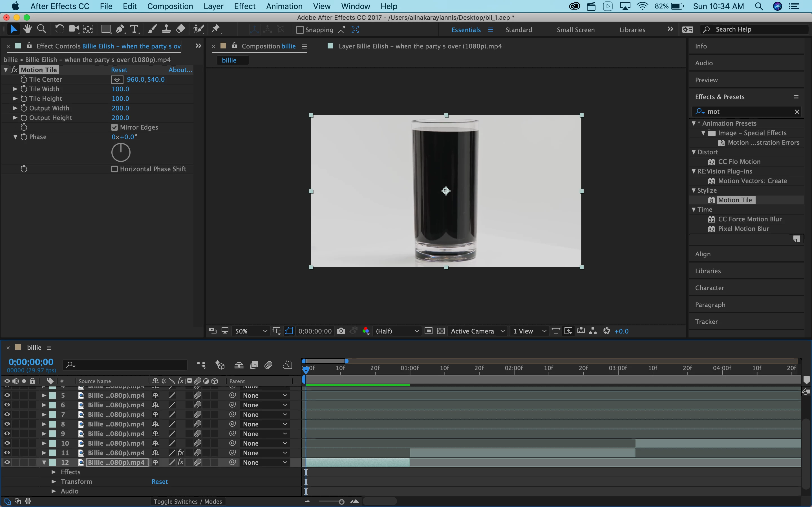Switch to the Standard workspace tab
This screenshot has height=507, width=812.
click(518, 30)
